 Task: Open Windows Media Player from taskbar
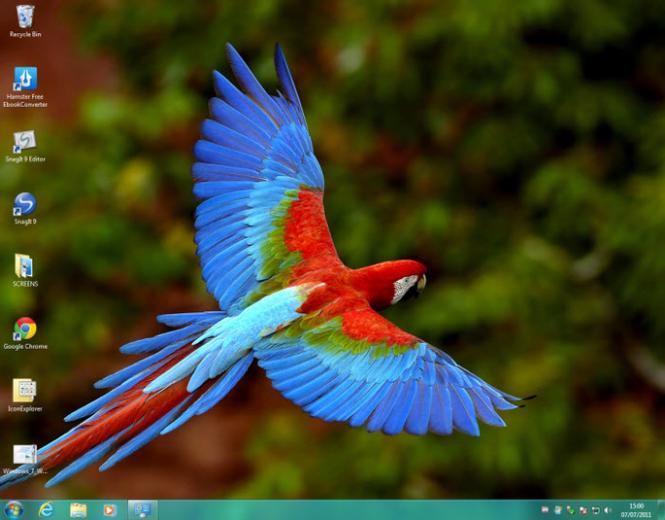pyautogui.click(x=109, y=510)
